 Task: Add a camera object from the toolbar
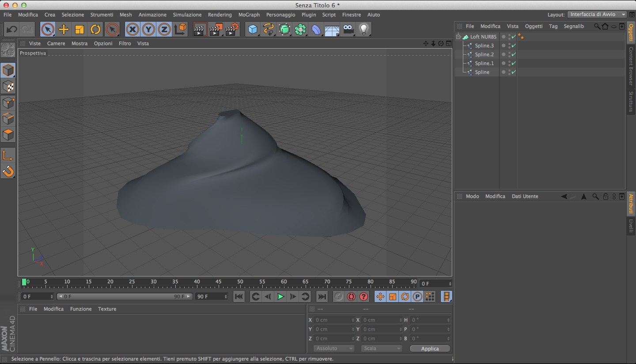click(348, 30)
